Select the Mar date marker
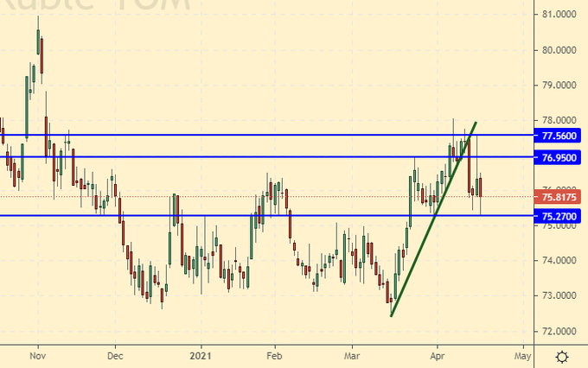 pyautogui.click(x=353, y=354)
